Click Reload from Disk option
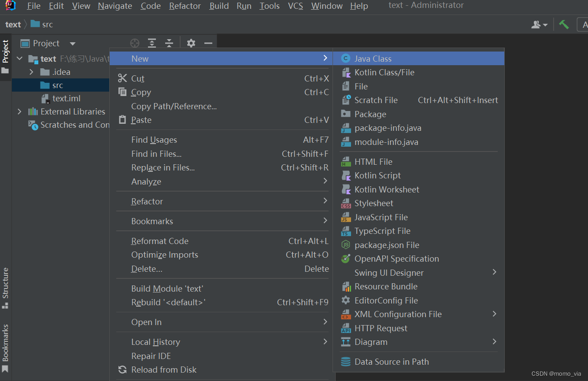 (x=221, y=370)
